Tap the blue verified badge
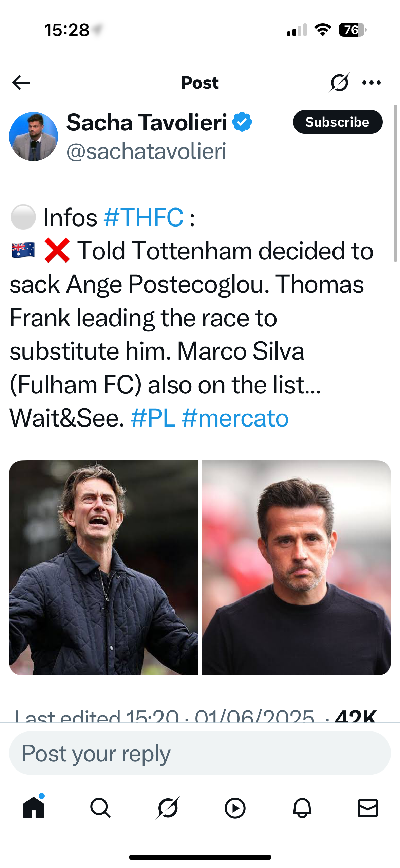400x868 pixels. pyautogui.click(x=242, y=122)
